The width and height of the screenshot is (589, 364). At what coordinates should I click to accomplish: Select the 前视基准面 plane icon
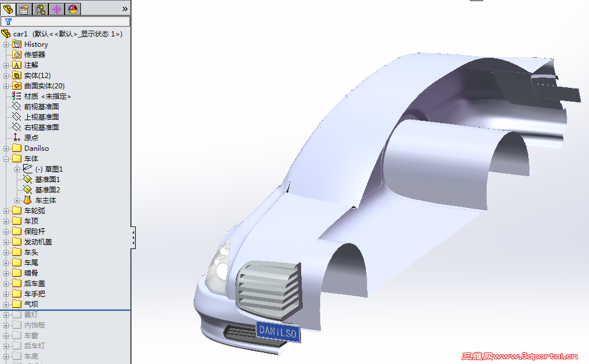pyautogui.click(x=17, y=107)
